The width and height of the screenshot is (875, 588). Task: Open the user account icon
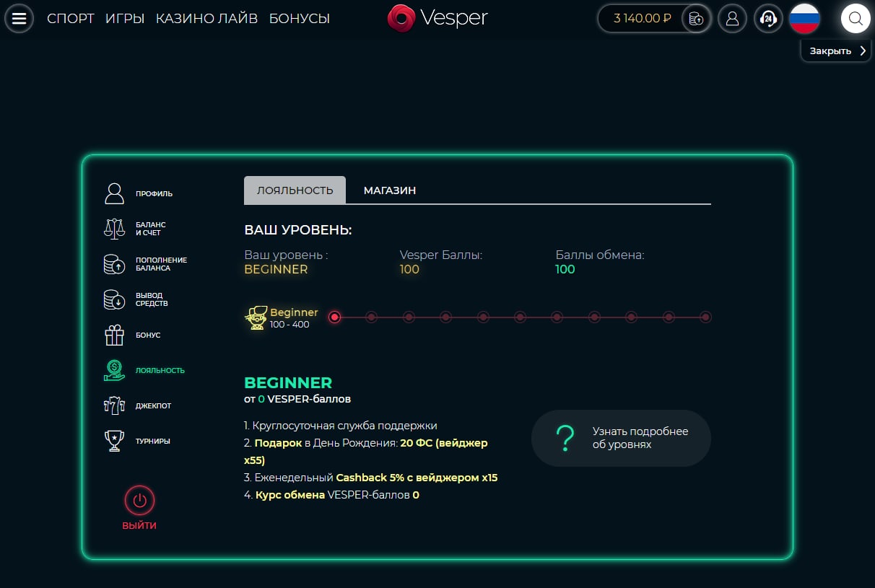[732, 19]
